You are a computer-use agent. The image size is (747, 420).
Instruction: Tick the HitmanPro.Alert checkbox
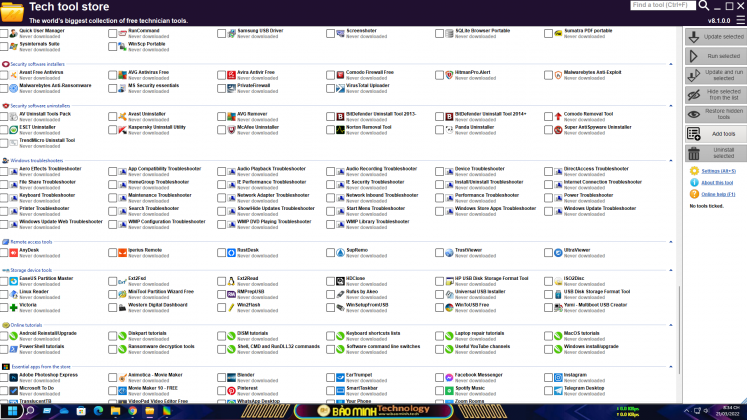pos(439,75)
